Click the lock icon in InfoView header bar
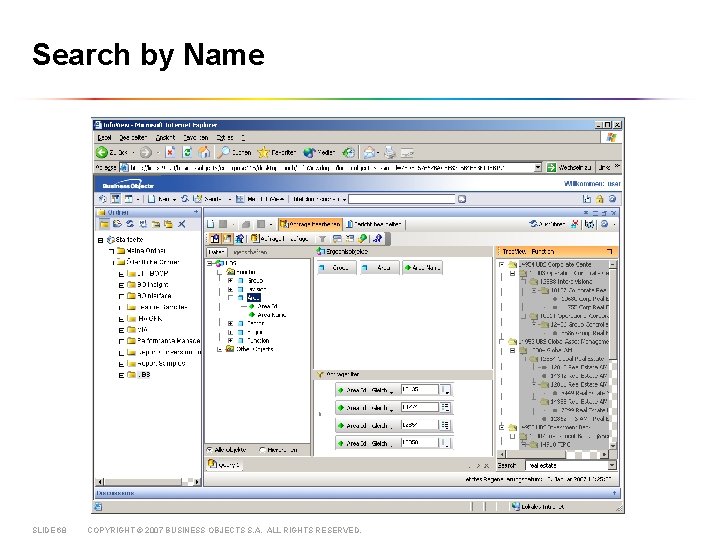720x540 pixels. (599, 199)
